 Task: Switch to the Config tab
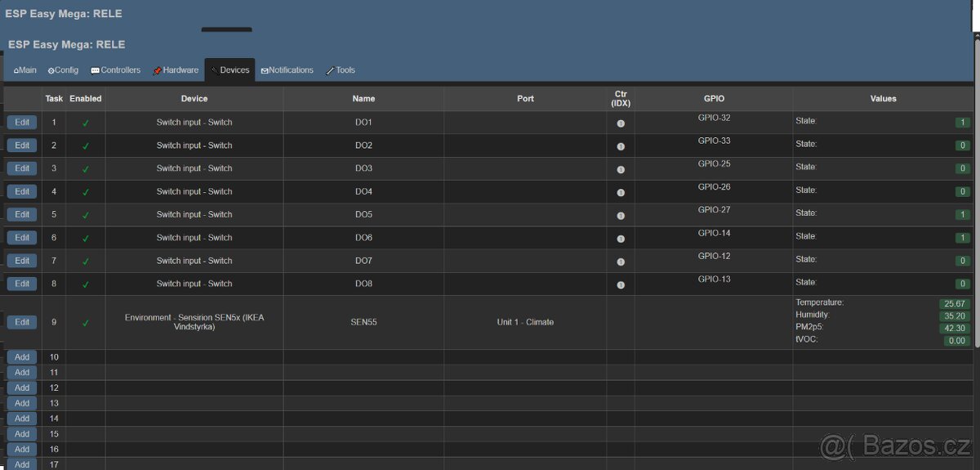63,70
